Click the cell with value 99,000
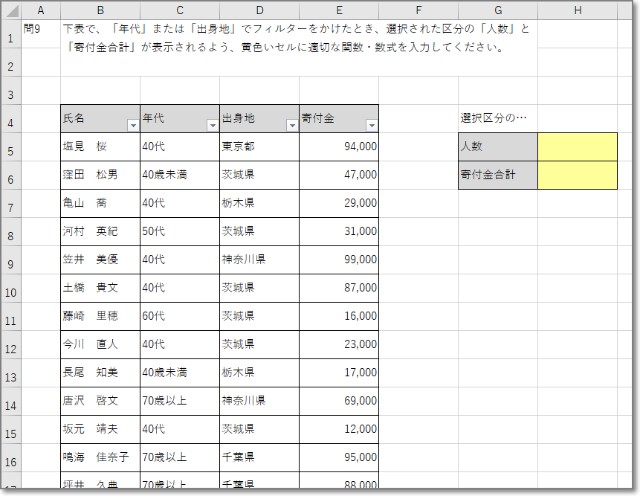Screen dimensions: 640x496 [x=339, y=259]
